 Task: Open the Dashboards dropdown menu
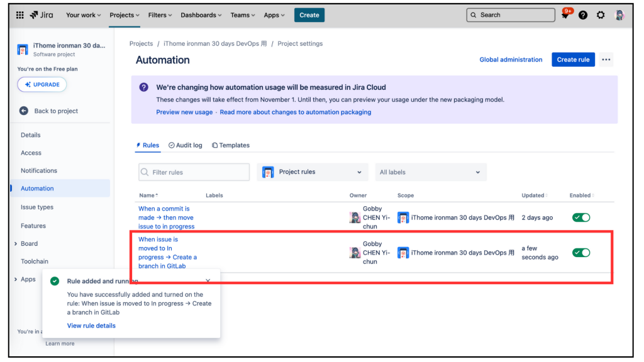201,15
